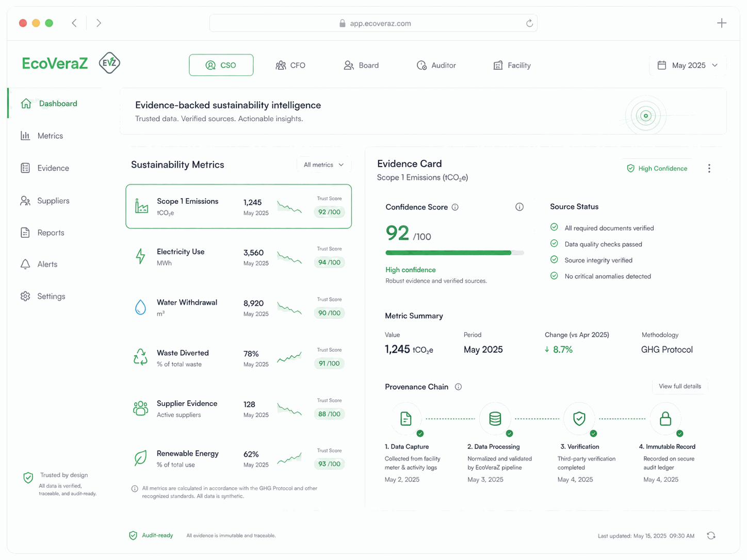
Task: Click the No critical anomalies detected check circle
Action: [x=554, y=276]
